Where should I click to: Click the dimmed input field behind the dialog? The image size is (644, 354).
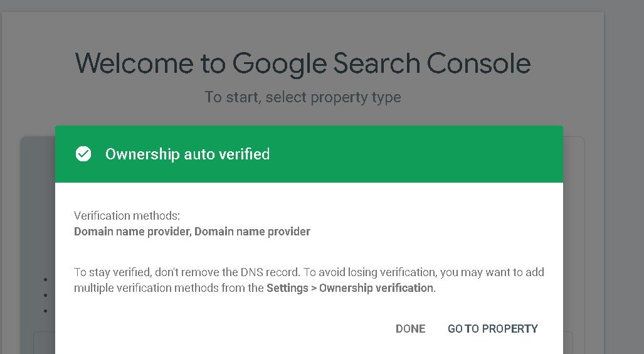[44, 342]
